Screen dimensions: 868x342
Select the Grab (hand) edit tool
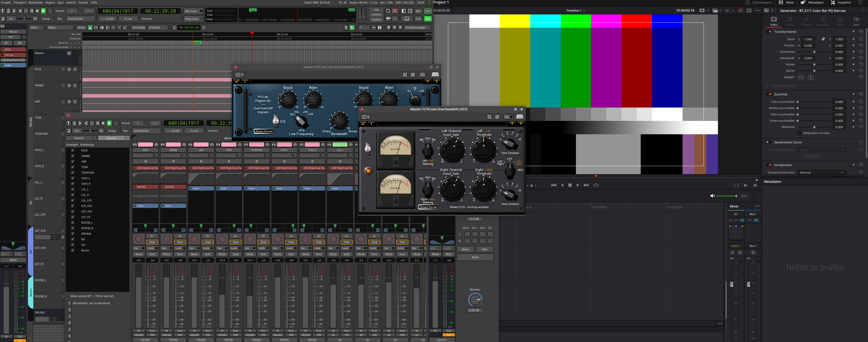point(90,28)
